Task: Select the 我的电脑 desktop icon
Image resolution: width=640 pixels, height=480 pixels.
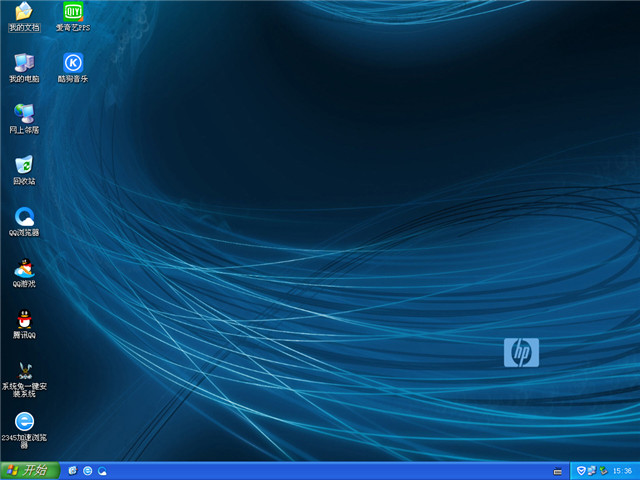Action: pos(23,63)
